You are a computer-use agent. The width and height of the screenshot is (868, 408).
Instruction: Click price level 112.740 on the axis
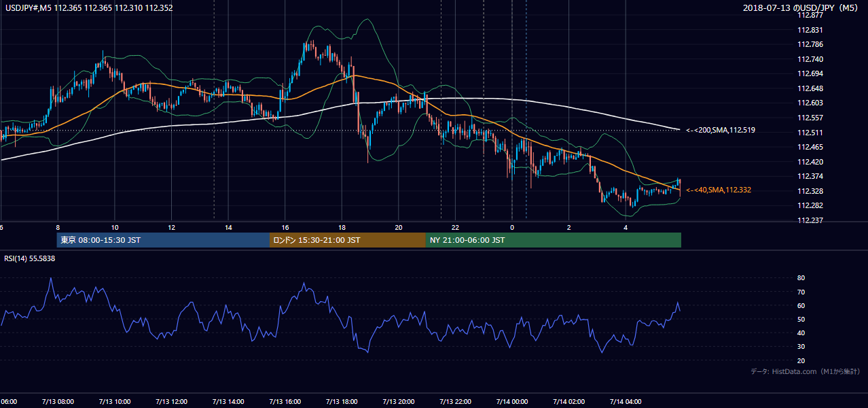pyautogui.click(x=810, y=59)
